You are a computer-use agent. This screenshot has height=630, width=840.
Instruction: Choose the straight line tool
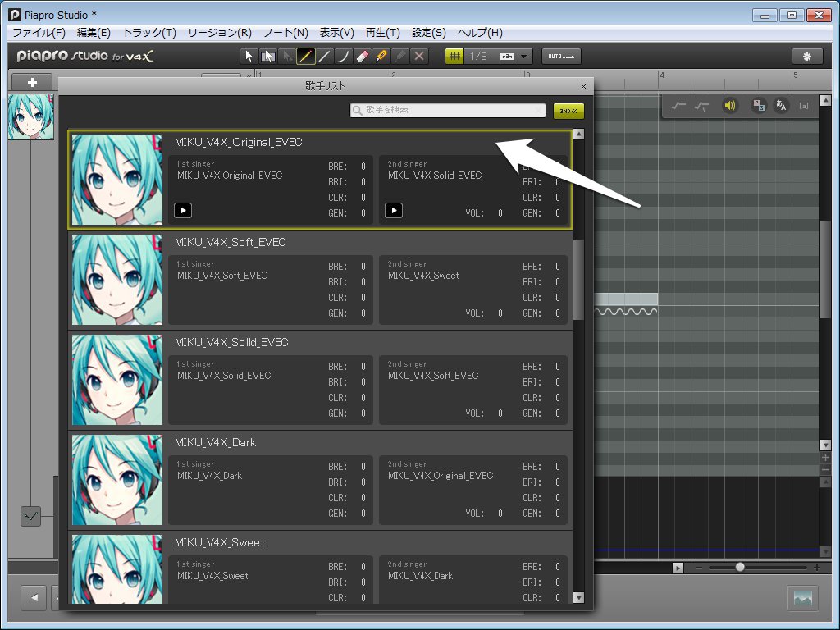pyautogui.click(x=324, y=57)
